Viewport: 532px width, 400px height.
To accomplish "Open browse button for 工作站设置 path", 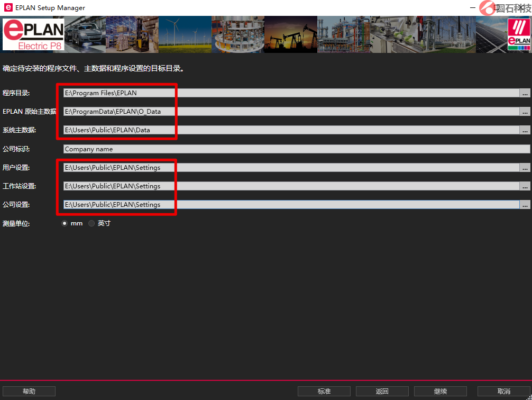I will coord(525,186).
